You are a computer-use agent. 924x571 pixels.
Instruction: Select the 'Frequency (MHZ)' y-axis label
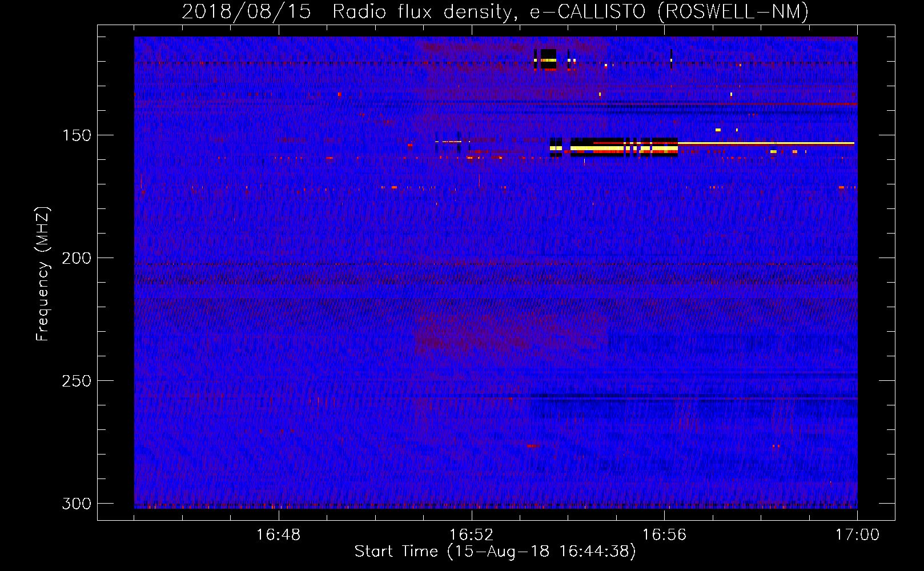pos(43,274)
